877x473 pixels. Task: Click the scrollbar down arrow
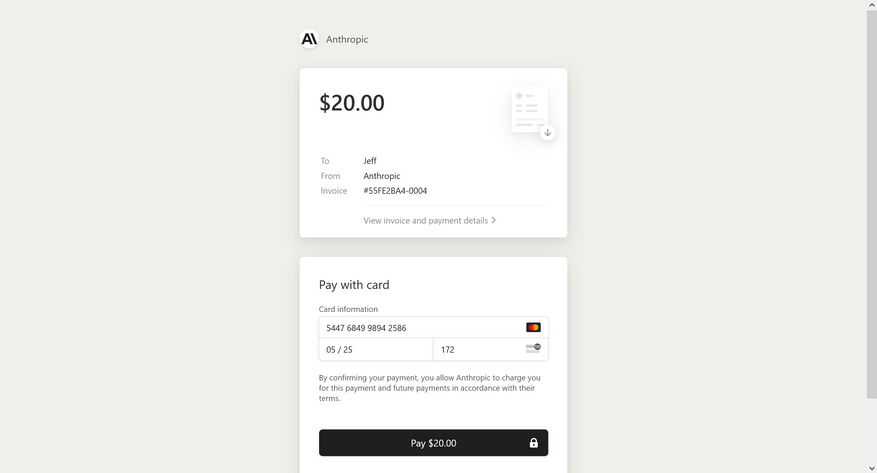pos(871,468)
